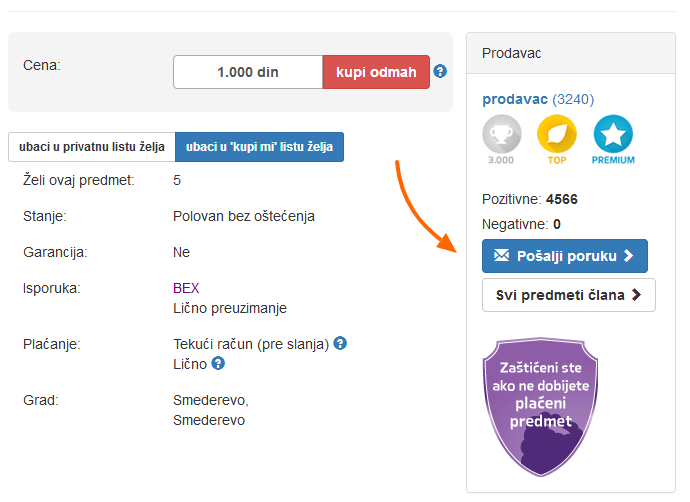Viewport: 690px width, 502px height.
Task: Click the silver 3.000 trophy badge
Action: 502,134
